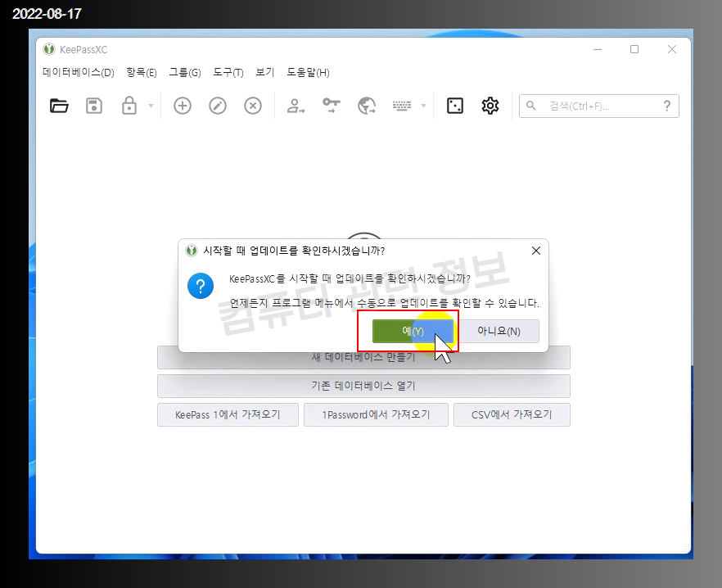Click the magnifier search icon
722x588 pixels.
tap(531, 106)
